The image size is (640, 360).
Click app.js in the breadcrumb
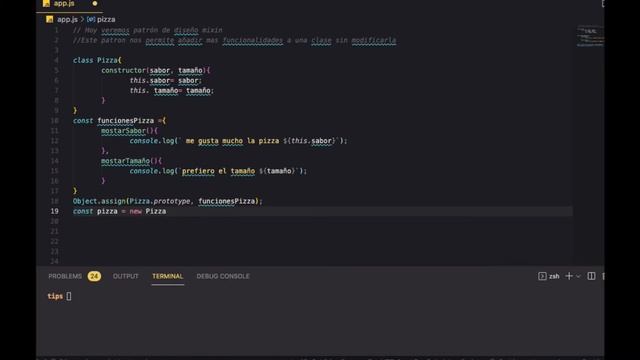coord(67,19)
